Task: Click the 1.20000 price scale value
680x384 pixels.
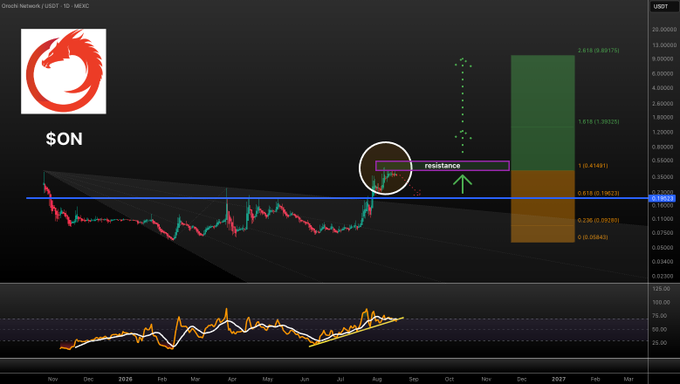Action: coord(664,132)
